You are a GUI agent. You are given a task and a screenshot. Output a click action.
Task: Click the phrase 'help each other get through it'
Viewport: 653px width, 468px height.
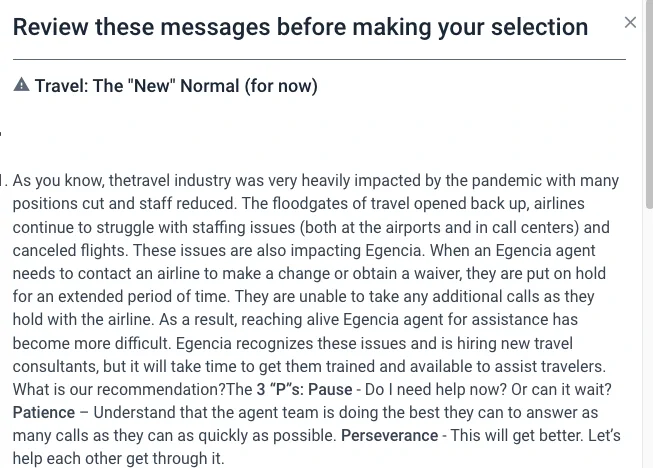pyautogui.click(x=118, y=458)
